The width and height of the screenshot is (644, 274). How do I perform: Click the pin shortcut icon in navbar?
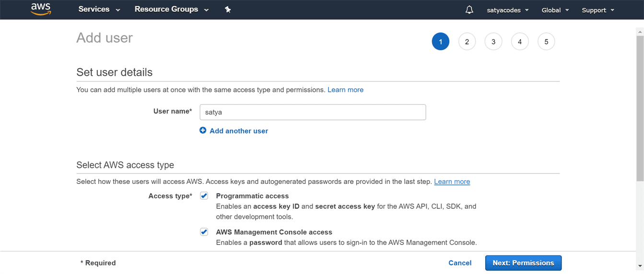tap(228, 10)
